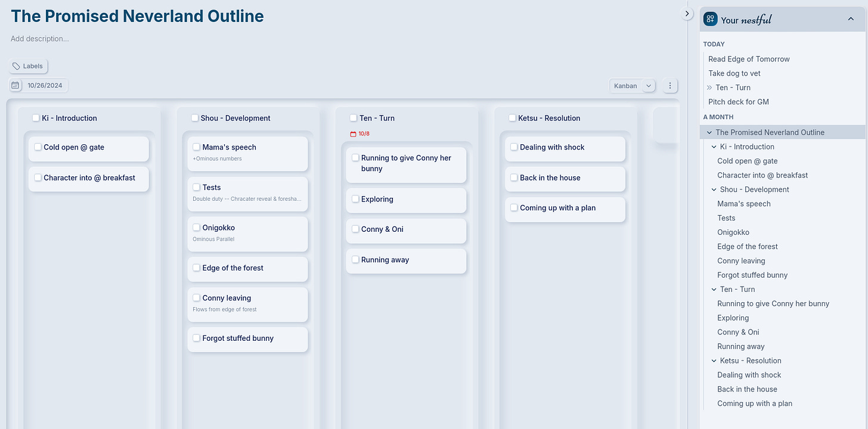Viewport: 868px width, 429px height.
Task: Select Conny & Oni in sidebar tree
Action: [x=738, y=332]
